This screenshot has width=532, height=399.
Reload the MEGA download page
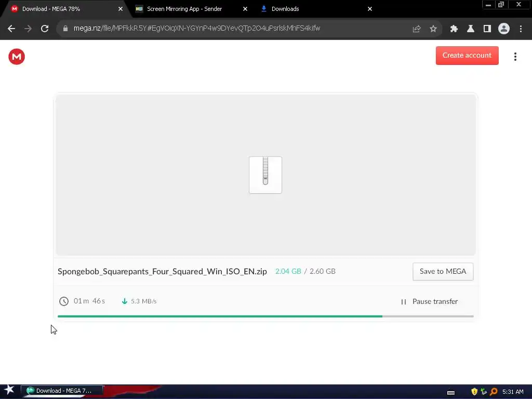pos(45,29)
